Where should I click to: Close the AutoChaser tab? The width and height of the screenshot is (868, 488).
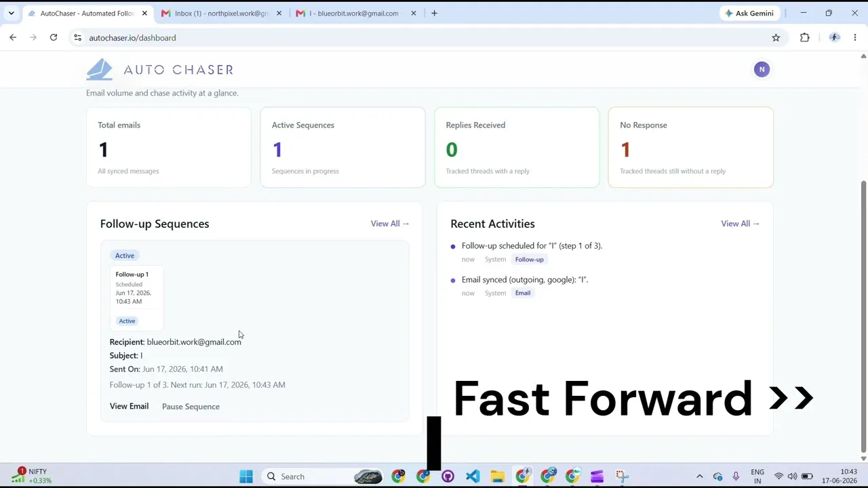tap(144, 13)
